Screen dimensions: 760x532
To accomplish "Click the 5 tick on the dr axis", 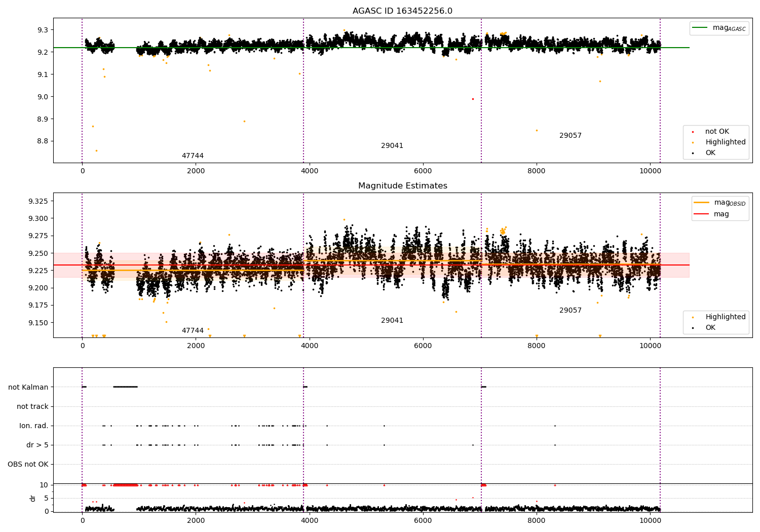I will pos(46,498).
